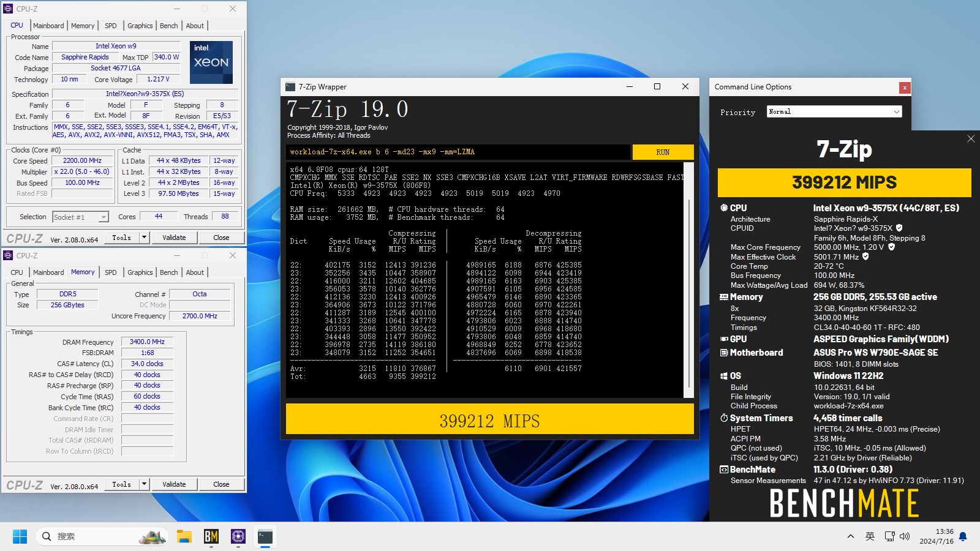Open the Mainboard tab in top CPU-Z window
The height and width of the screenshot is (551, 980).
pyautogui.click(x=48, y=26)
